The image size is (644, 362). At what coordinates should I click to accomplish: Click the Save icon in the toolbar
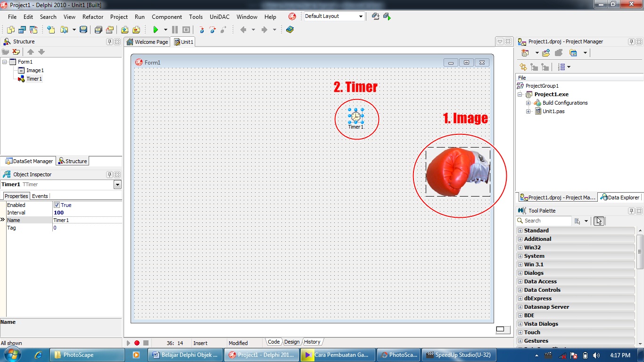point(83,30)
